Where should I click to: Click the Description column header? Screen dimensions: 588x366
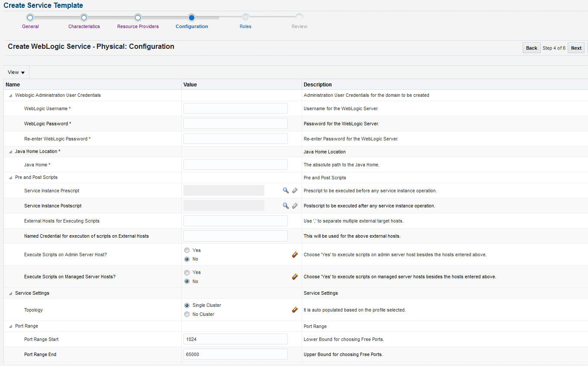click(445, 85)
